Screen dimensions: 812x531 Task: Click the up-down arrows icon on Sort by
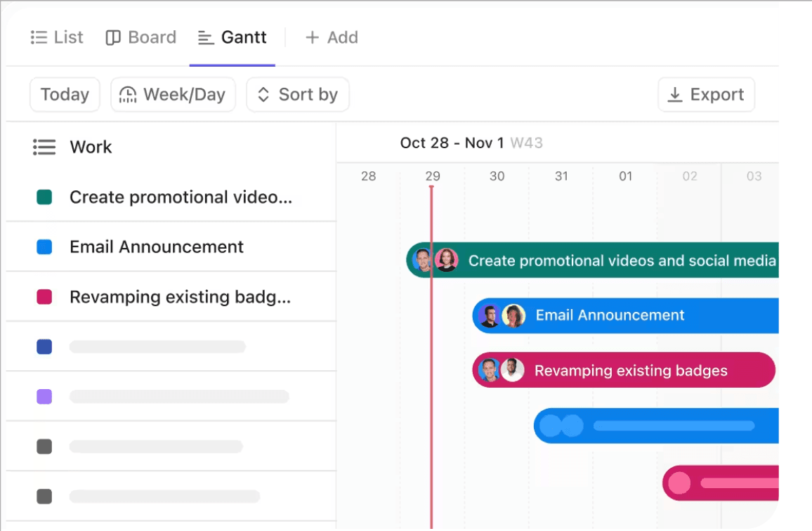(263, 95)
